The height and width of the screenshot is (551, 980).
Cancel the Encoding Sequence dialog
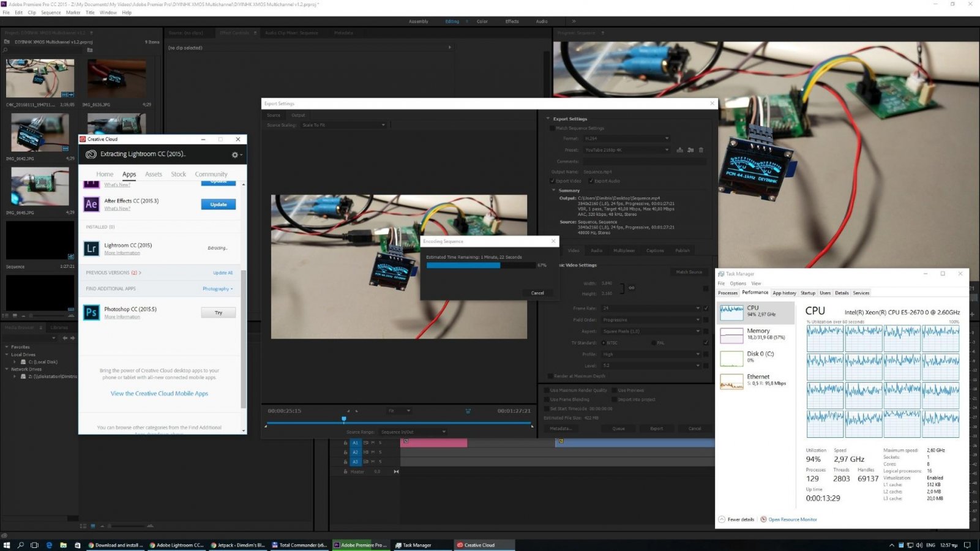537,293
